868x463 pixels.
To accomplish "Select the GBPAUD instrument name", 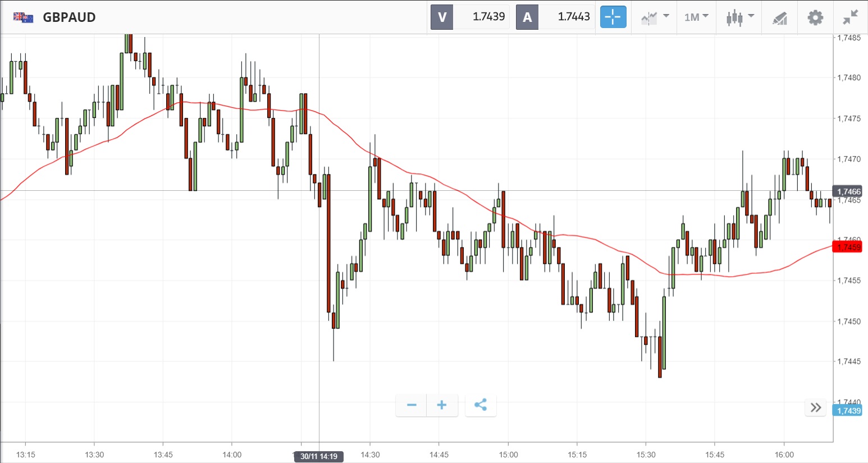I will pyautogui.click(x=70, y=17).
